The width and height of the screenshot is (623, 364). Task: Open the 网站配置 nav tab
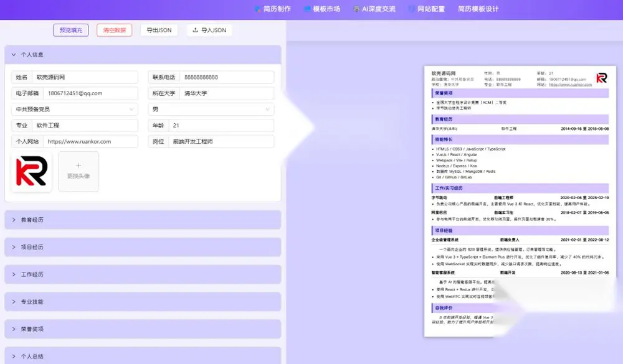(x=427, y=9)
